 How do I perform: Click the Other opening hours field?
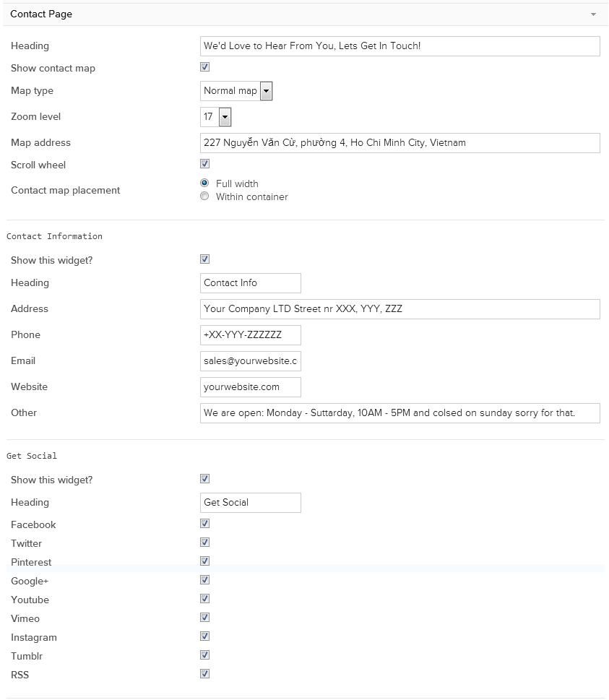[400, 413]
